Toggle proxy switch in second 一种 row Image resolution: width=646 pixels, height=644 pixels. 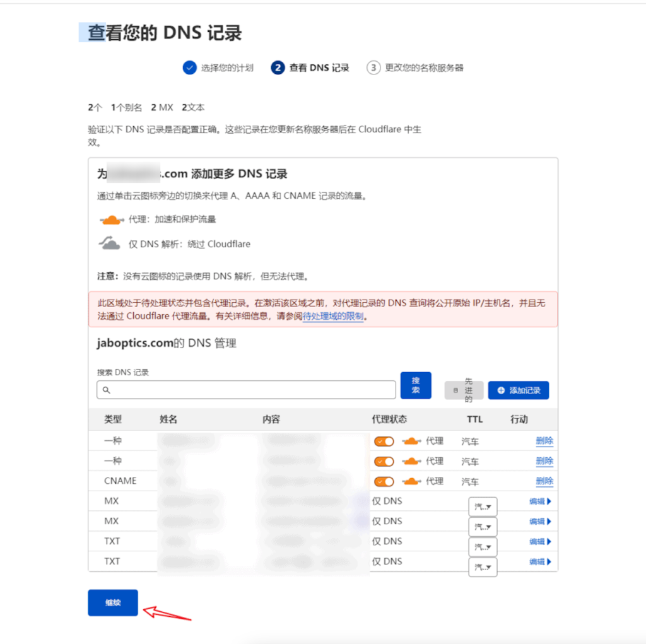coord(384,462)
